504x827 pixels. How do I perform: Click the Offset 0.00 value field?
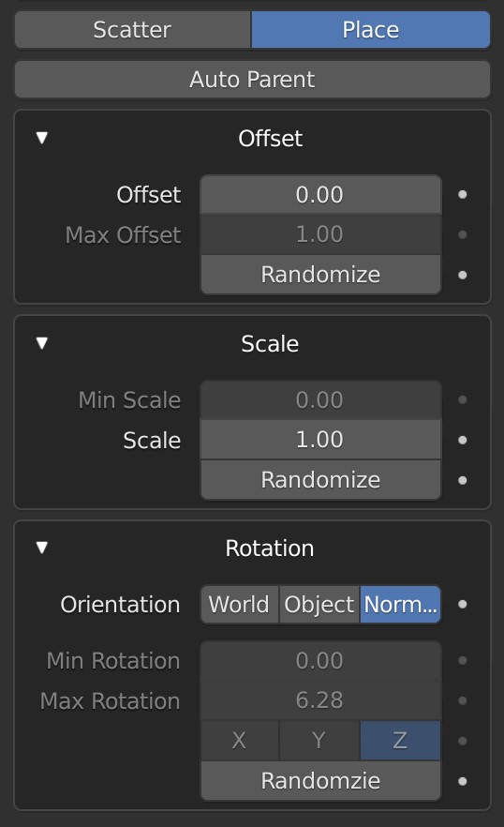tap(320, 195)
